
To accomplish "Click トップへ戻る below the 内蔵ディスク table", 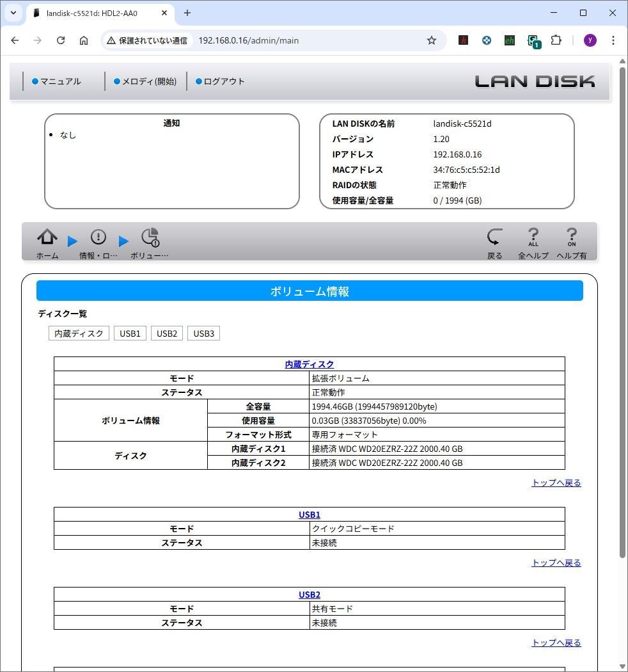I will coord(555,483).
